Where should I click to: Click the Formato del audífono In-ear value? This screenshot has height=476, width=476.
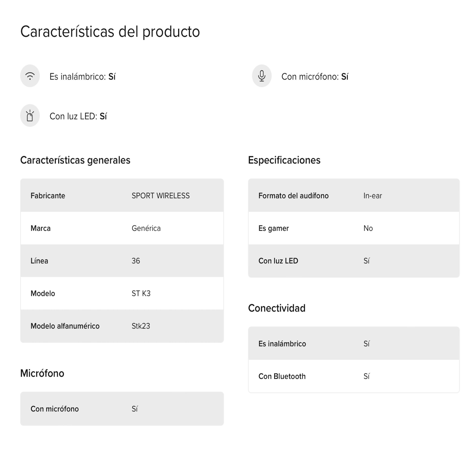click(x=373, y=196)
